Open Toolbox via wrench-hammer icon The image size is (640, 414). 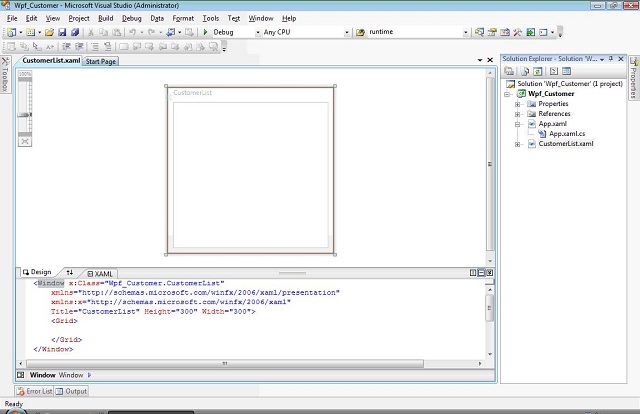coord(518,32)
